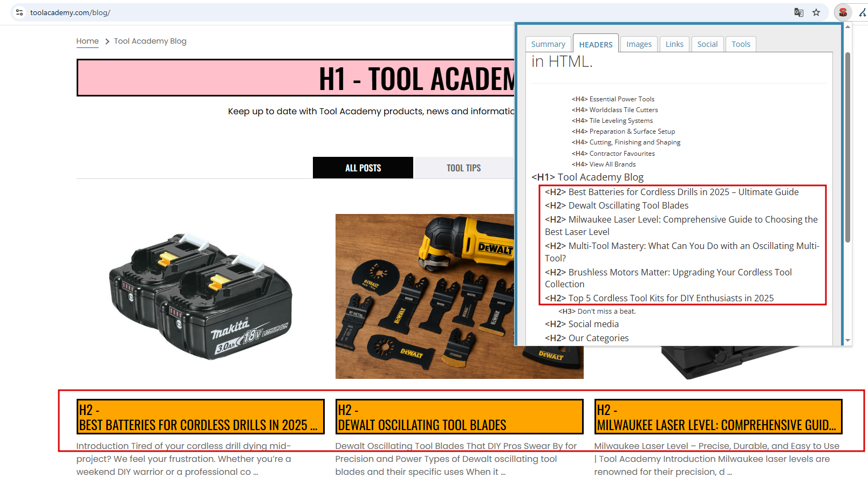Select the HEADERS tab
The width and height of the screenshot is (868, 484).
(x=596, y=44)
